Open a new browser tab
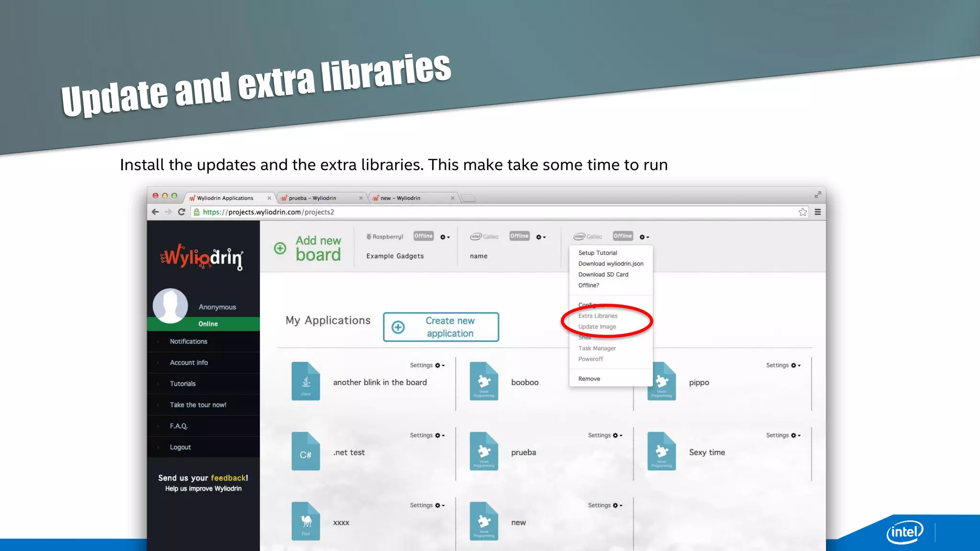Image resolution: width=980 pixels, height=551 pixels. [468, 198]
